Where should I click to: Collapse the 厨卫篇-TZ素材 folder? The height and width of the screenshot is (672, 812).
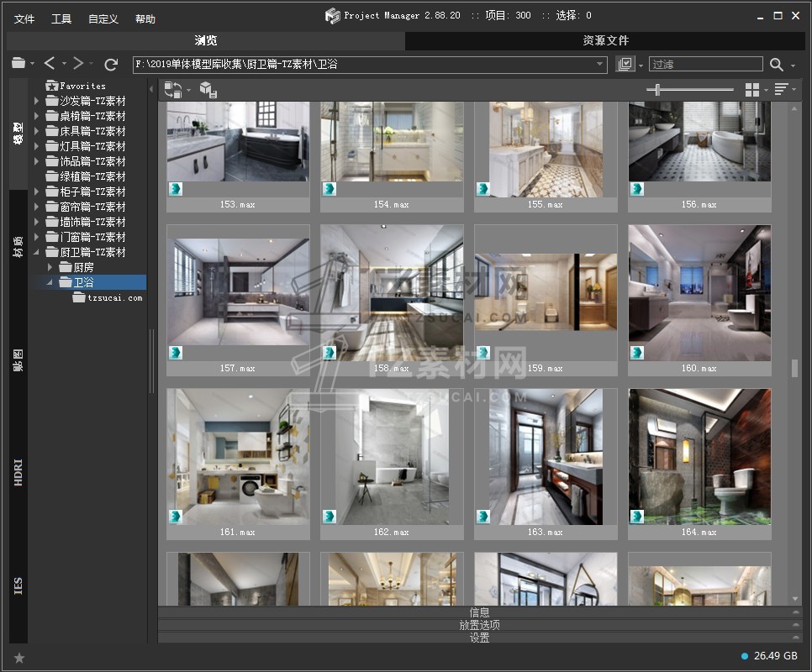click(36, 252)
